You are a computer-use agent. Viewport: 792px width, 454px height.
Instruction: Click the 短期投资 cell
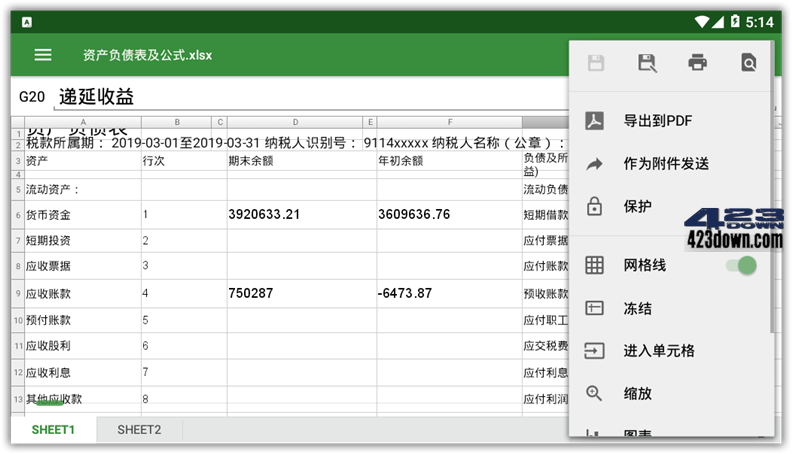83,240
